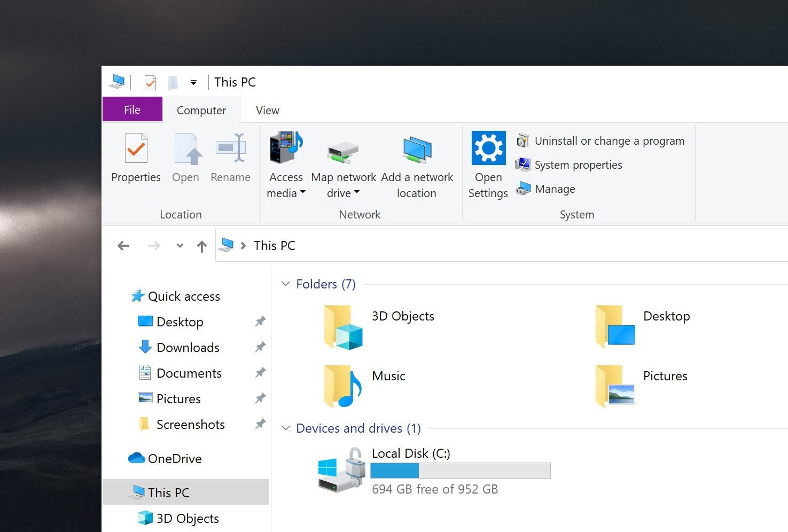Select Downloads in the navigation pane
This screenshot has height=532, width=788.
point(188,348)
